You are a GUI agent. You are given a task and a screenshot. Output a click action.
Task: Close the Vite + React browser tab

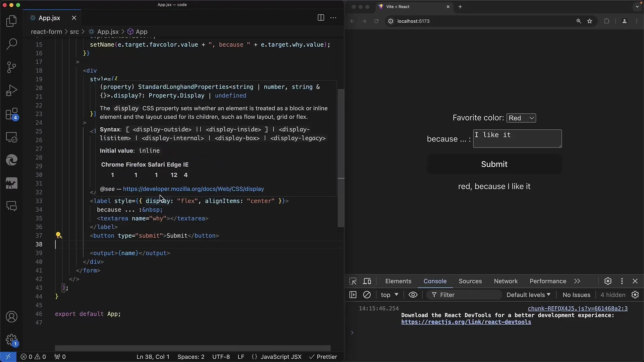448,7
